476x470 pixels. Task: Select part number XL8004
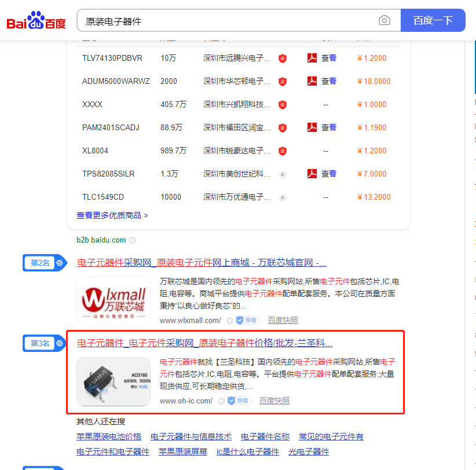click(x=95, y=151)
